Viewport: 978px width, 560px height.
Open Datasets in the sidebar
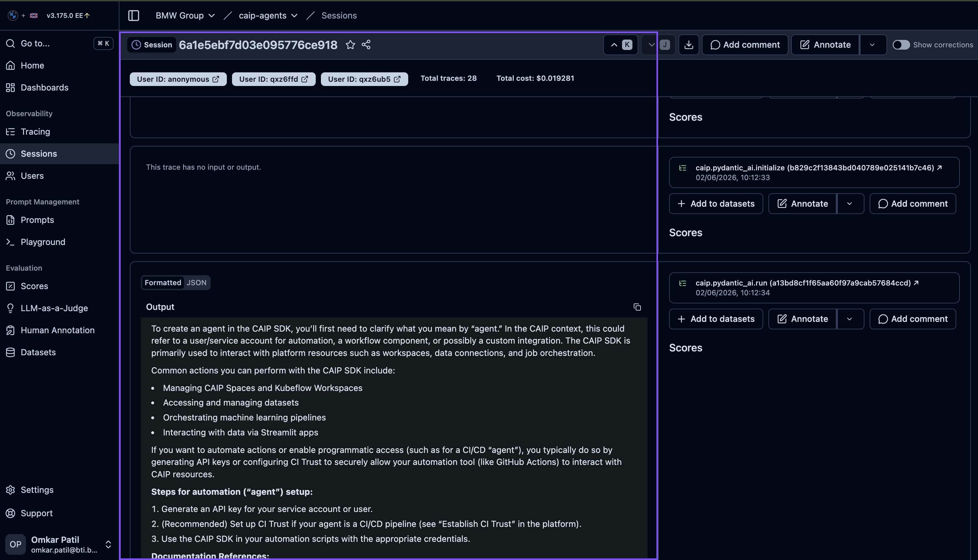click(59, 352)
